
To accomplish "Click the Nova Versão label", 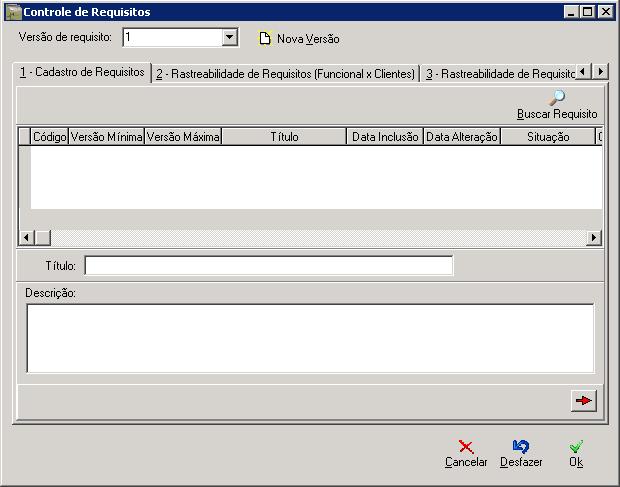I will [x=308, y=39].
